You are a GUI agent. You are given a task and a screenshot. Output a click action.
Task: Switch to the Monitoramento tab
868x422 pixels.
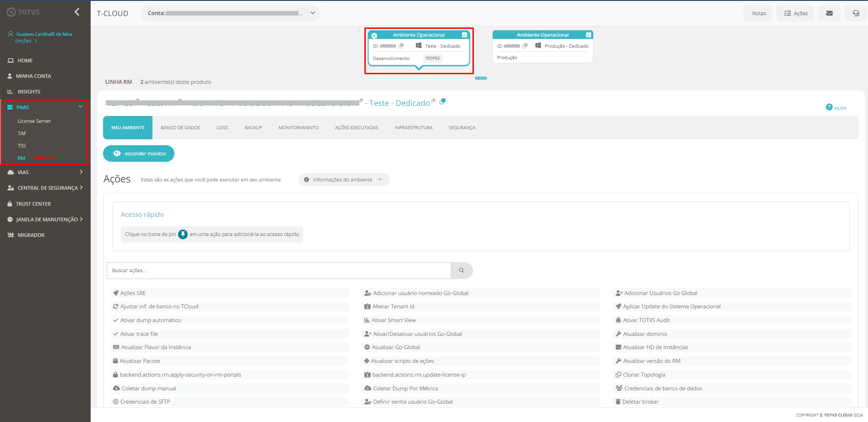click(298, 128)
